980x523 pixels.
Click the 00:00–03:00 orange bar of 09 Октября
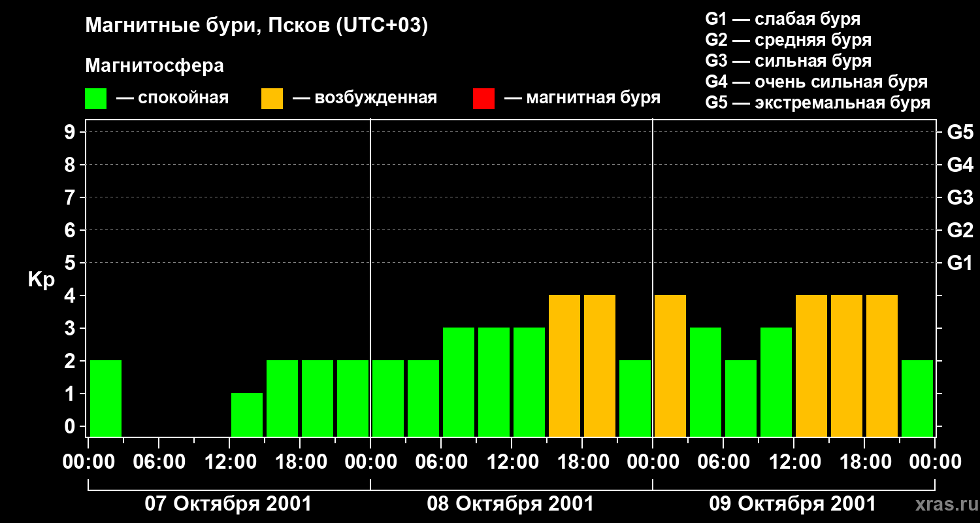pos(670,365)
